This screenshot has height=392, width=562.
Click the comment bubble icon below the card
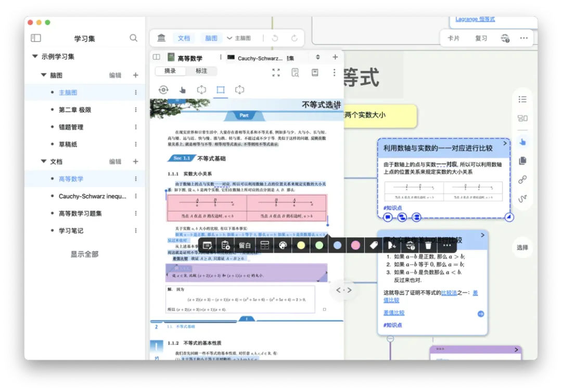tap(388, 217)
